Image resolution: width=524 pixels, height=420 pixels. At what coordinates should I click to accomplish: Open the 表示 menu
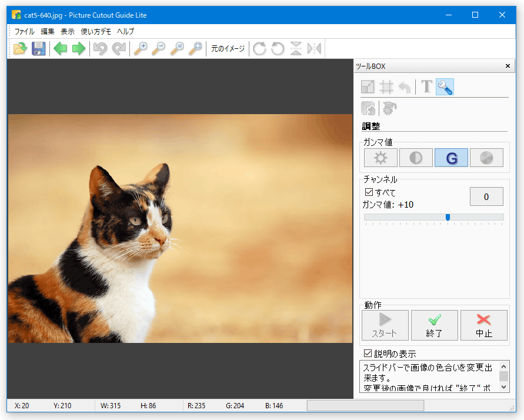pyautogui.click(x=68, y=31)
